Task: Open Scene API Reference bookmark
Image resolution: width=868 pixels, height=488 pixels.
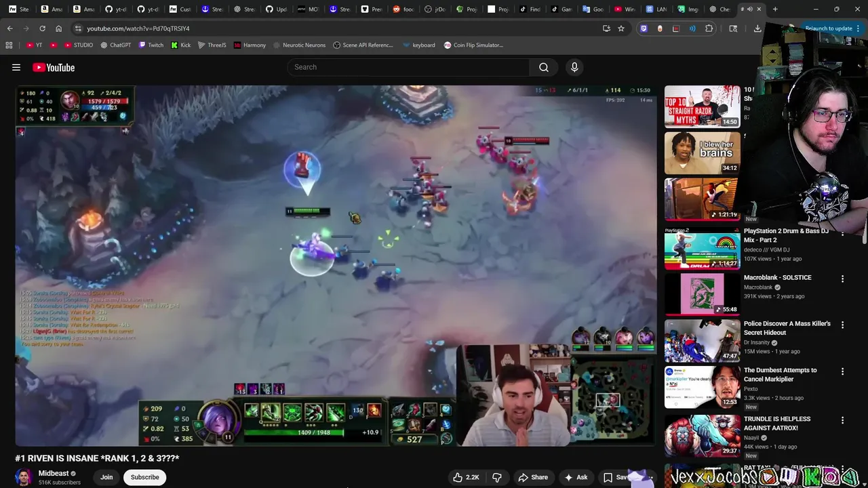Action: (x=363, y=45)
